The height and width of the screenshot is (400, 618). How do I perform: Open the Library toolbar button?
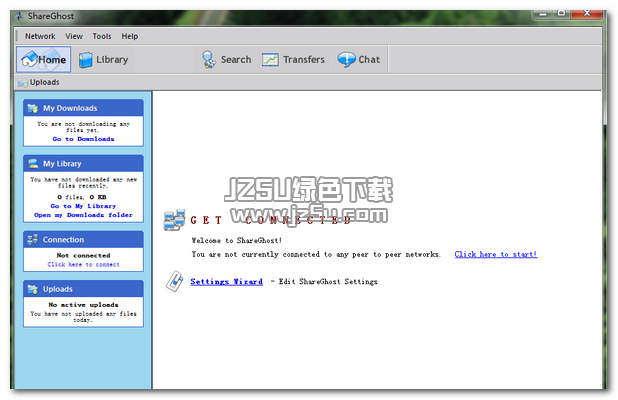click(104, 60)
